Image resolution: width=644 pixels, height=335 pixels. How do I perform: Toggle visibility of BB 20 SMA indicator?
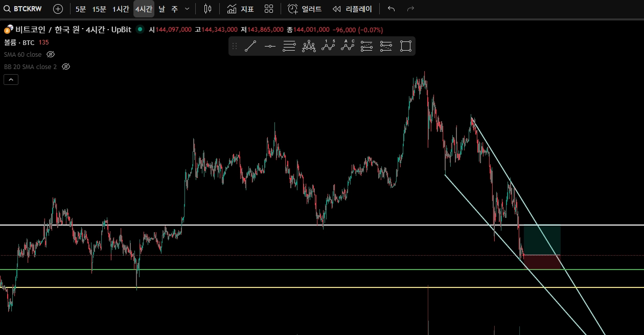point(66,66)
